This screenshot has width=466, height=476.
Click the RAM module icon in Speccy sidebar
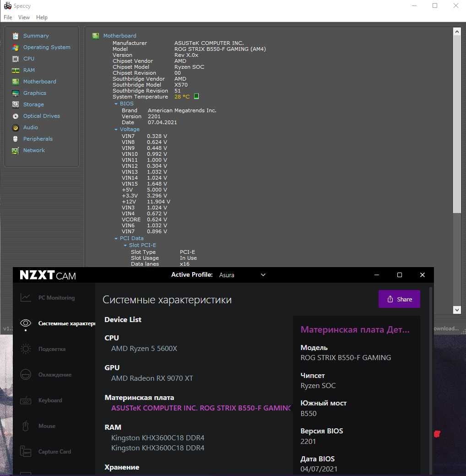point(16,71)
